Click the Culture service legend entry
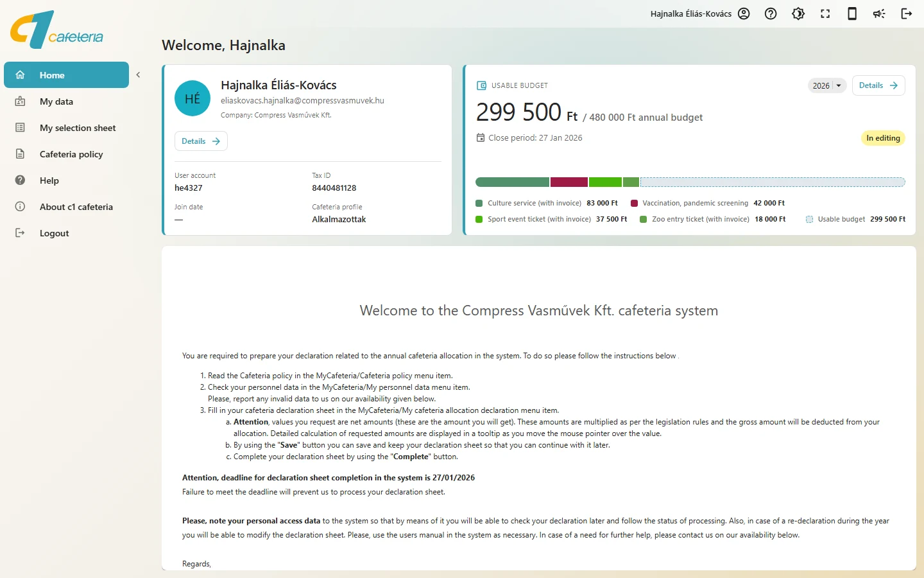Screen dimensions: 924x578 (x=547, y=203)
